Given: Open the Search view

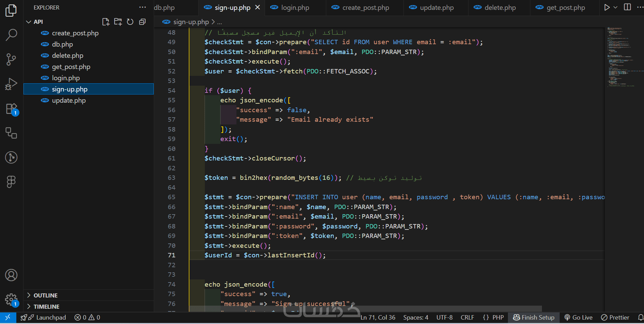Looking at the screenshot, I should tap(11, 35).
